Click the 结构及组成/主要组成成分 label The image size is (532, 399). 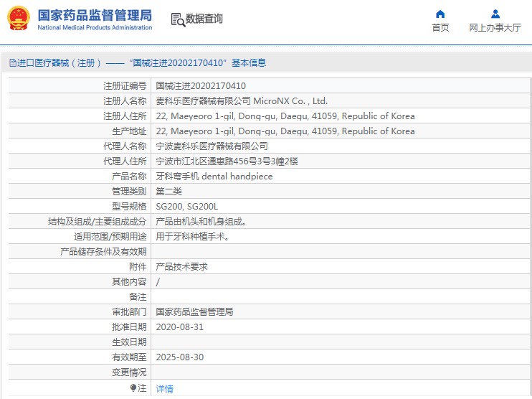click(x=97, y=222)
